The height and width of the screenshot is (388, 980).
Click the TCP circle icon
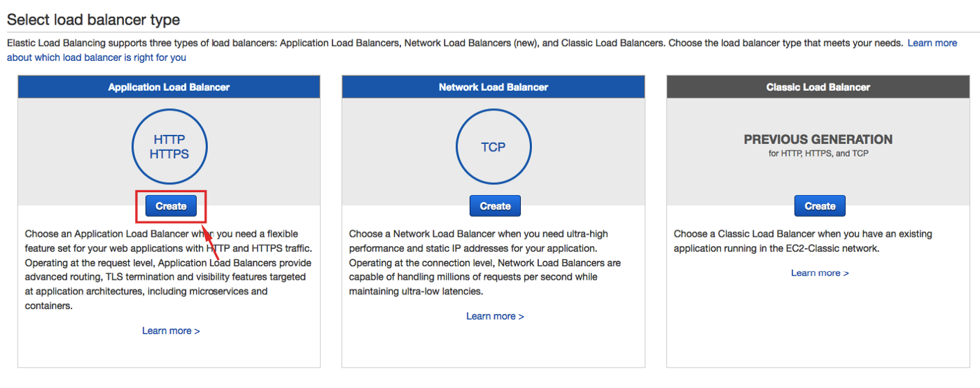[493, 148]
